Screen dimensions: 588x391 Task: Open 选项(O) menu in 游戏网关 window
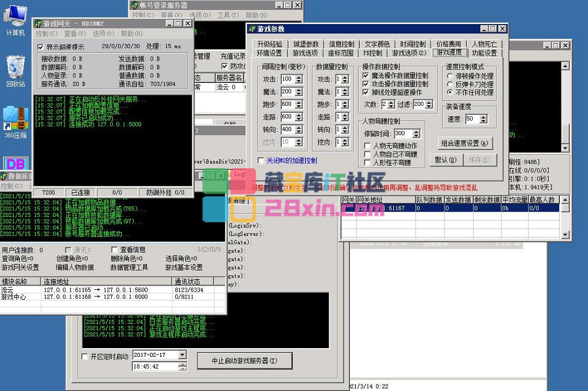click(103, 34)
